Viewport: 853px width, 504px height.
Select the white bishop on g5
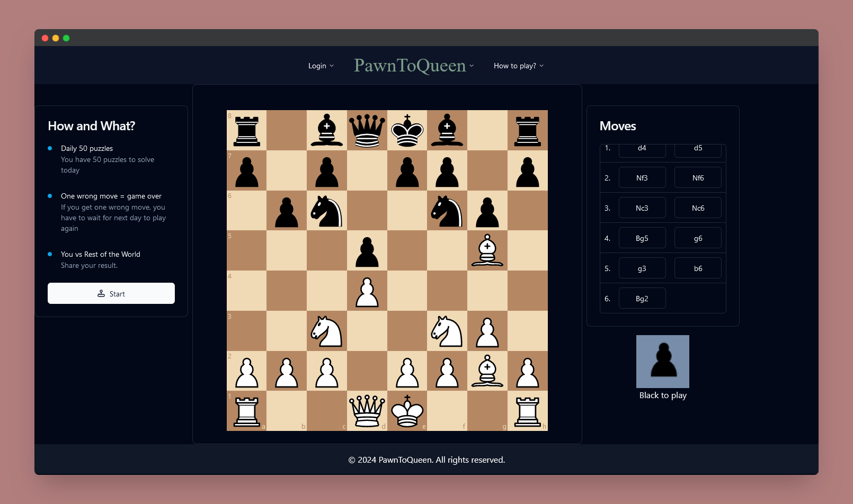tap(487, 250)
